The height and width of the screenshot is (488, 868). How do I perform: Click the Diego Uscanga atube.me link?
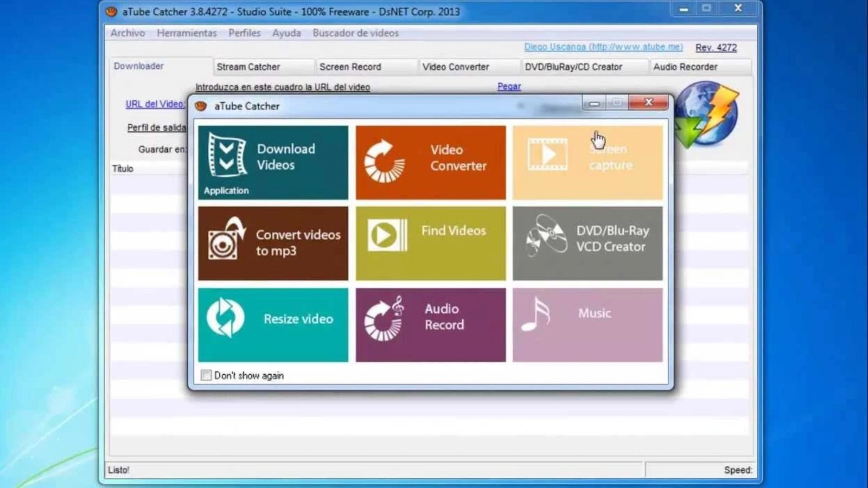pos(603,47)
